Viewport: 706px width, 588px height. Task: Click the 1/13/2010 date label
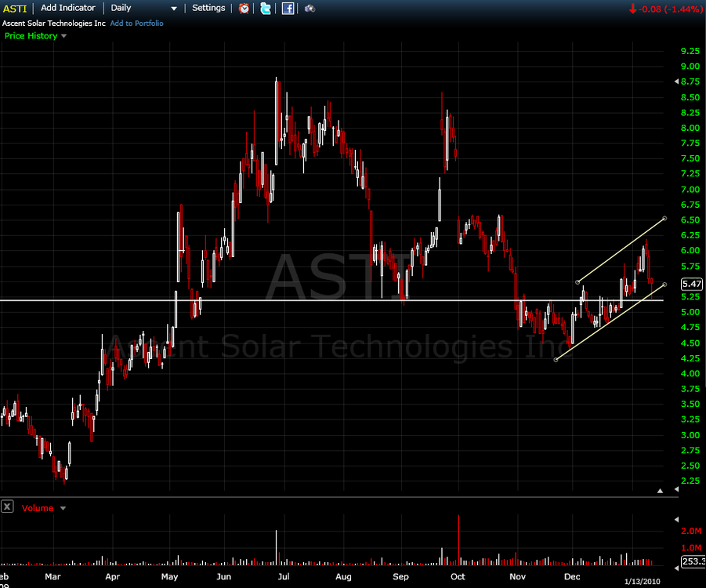[642, 581]
